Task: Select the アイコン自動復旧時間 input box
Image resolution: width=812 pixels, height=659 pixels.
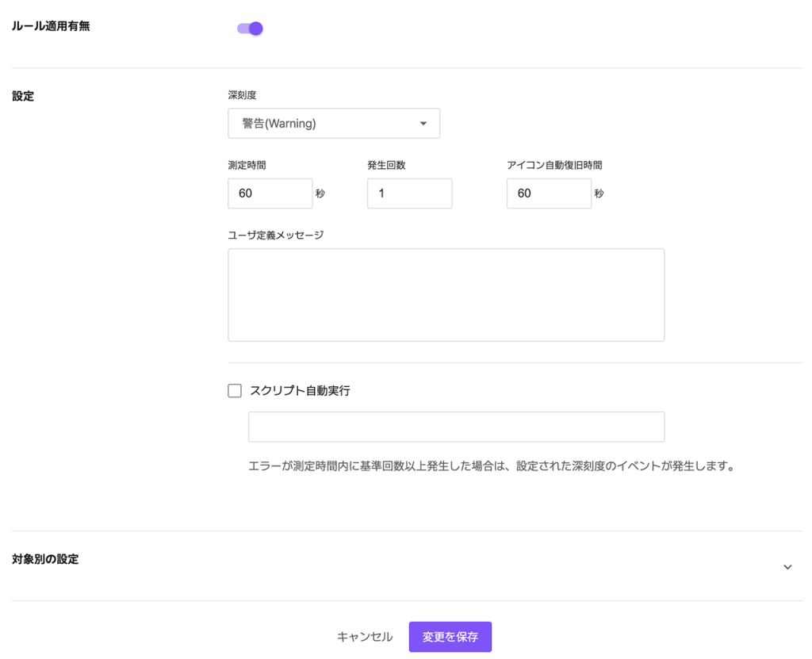Action: [549, 193]
